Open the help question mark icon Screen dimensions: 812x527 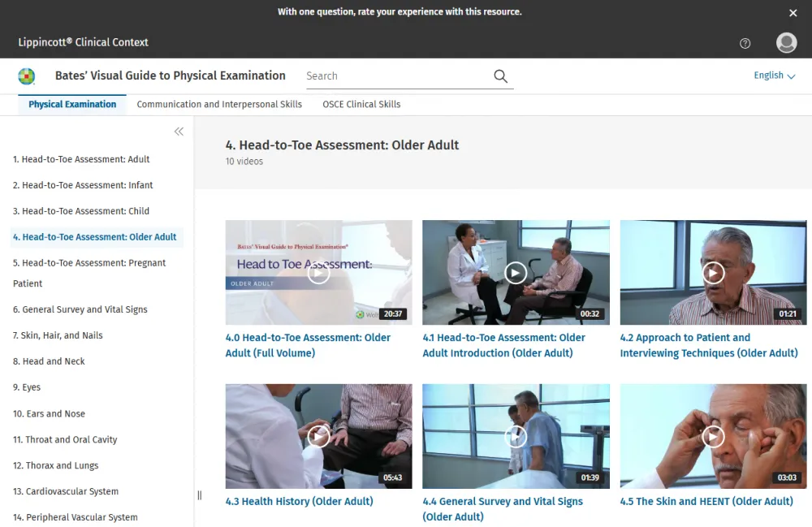(745, 43)
